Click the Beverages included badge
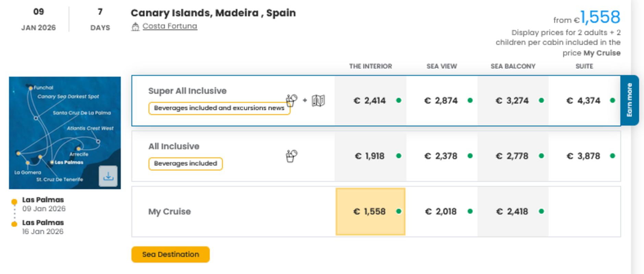This screenshot has width=644, height=274. 185,163
